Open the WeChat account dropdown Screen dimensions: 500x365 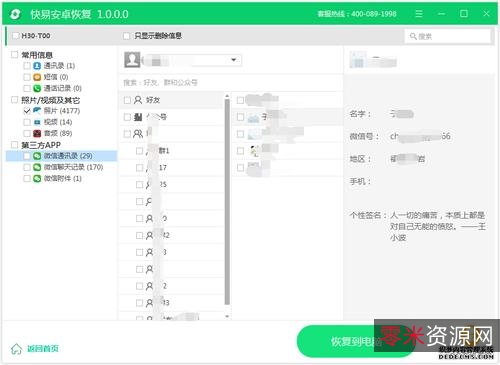[x=234, y=60]
